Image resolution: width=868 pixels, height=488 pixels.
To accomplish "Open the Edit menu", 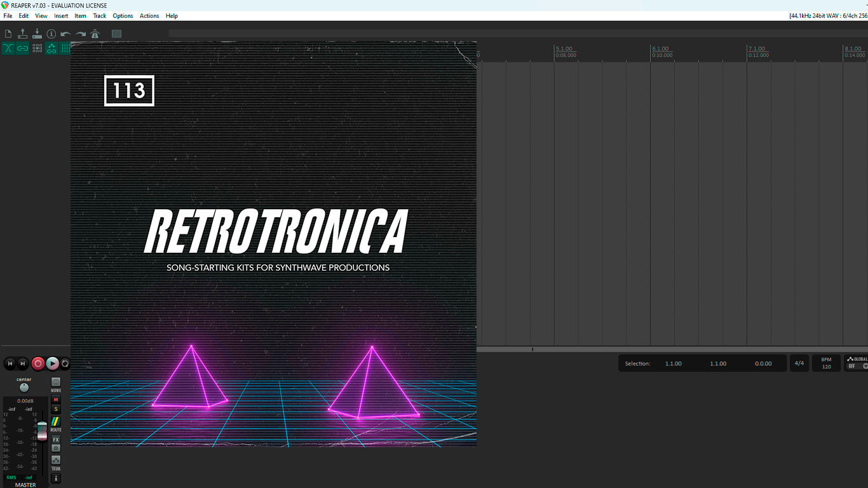I will pyautogui.click(x=24, y=16).
